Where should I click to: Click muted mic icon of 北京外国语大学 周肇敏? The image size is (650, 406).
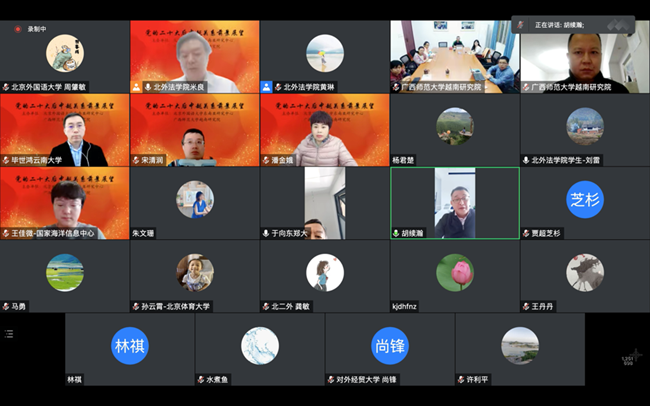(6, 87)
